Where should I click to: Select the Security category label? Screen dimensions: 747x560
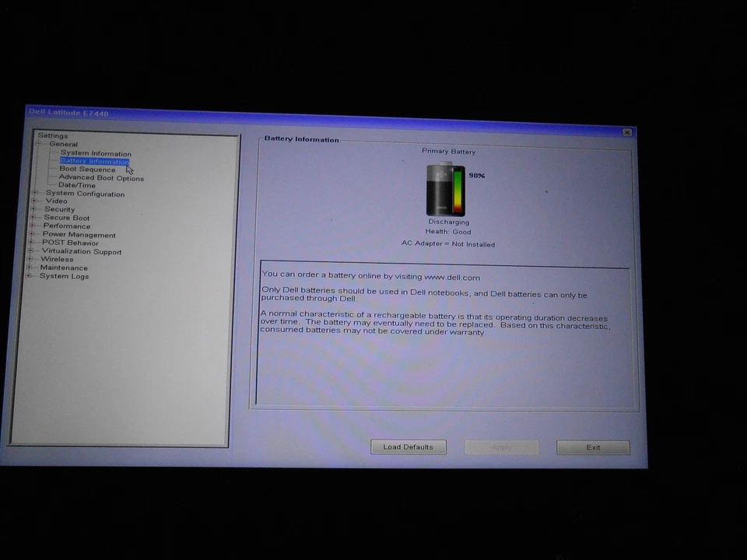tap(60, 209)
